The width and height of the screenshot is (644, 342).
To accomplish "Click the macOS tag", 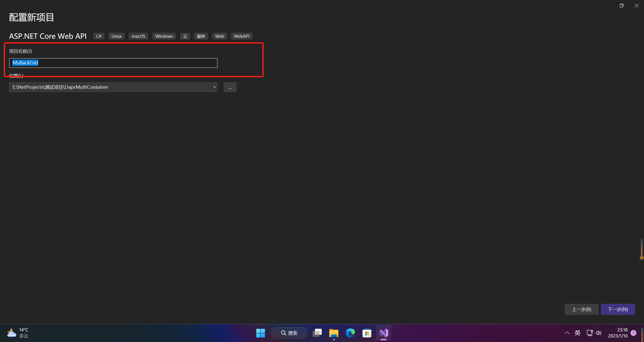I will click(138, 36).
